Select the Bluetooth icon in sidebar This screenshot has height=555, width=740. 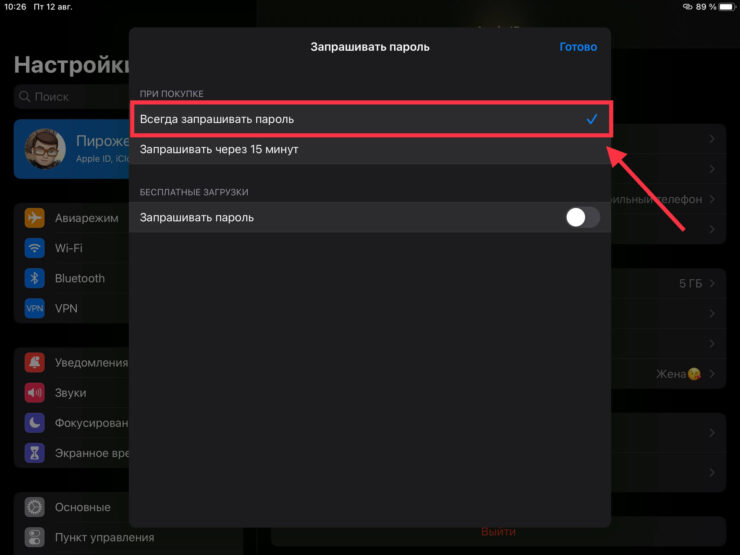coord(36,278)
